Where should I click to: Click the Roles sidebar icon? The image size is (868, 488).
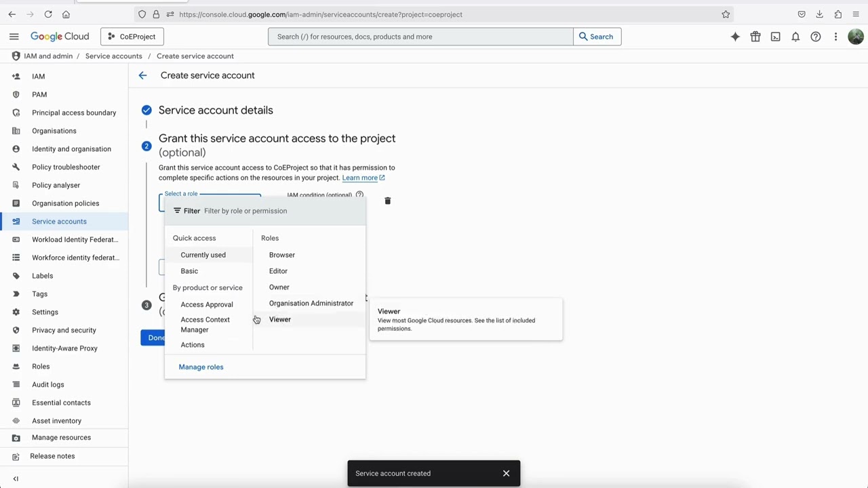click(x=16, y=367)
